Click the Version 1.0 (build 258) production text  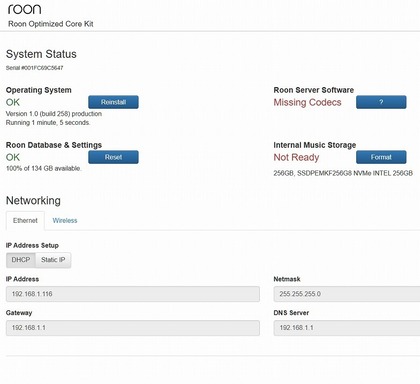(54, 114)
